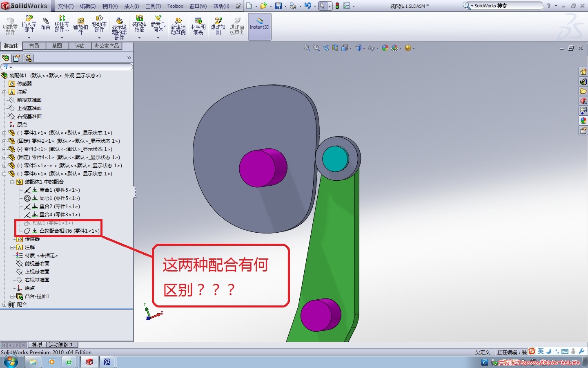Switch to the 评估 tab

tap(80, 46)
